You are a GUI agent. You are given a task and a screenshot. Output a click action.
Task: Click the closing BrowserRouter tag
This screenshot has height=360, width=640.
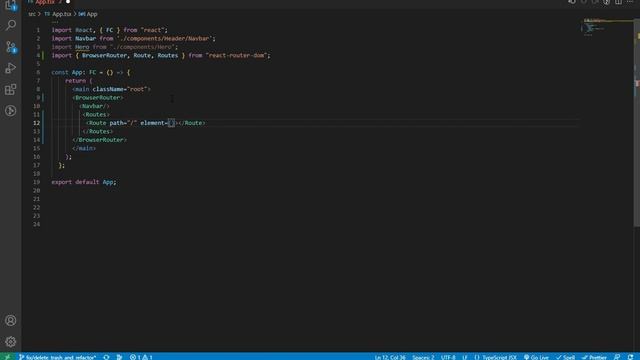(x=100, y=140)
